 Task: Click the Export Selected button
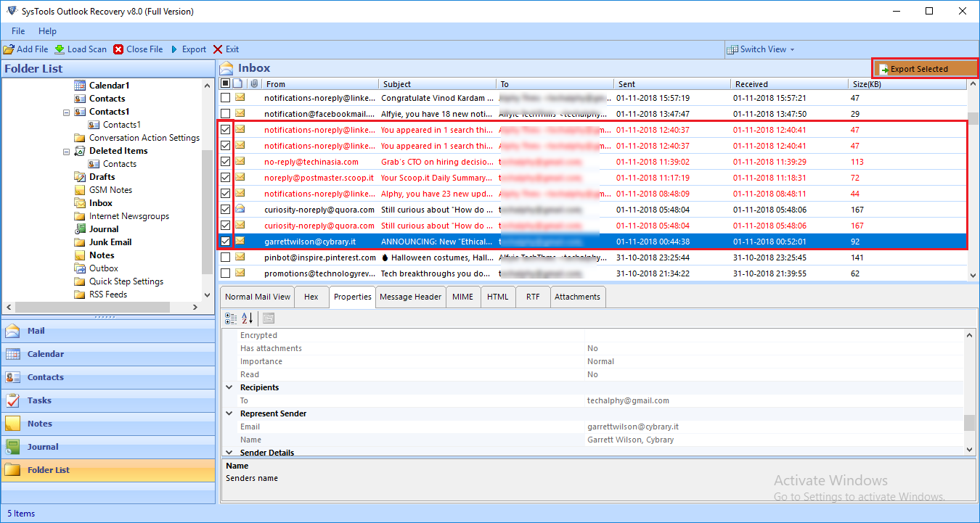point(925,67)
